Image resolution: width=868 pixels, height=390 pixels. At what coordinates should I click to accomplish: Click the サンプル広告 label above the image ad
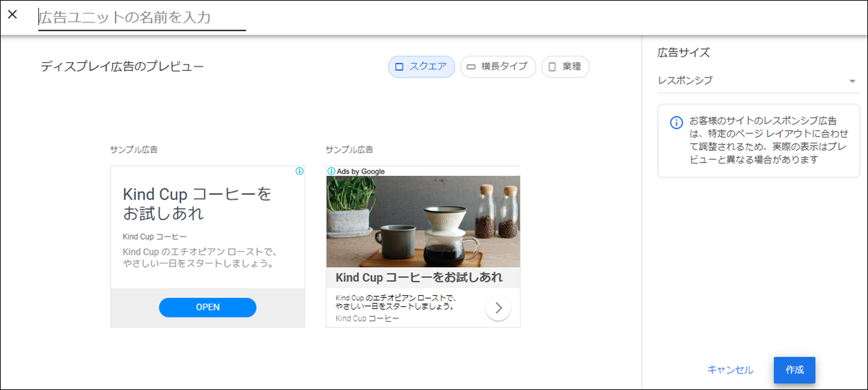pyautogui.click(x=349, y=150)
